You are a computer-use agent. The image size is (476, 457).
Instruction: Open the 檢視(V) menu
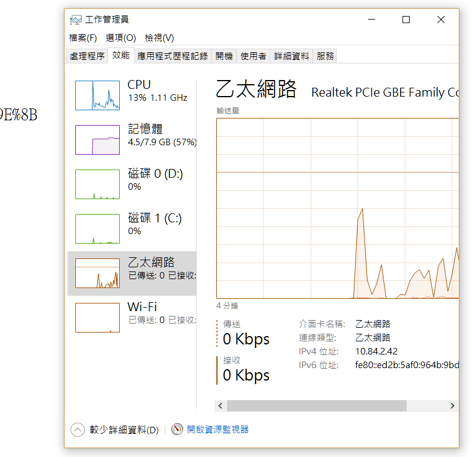[159, 38]
